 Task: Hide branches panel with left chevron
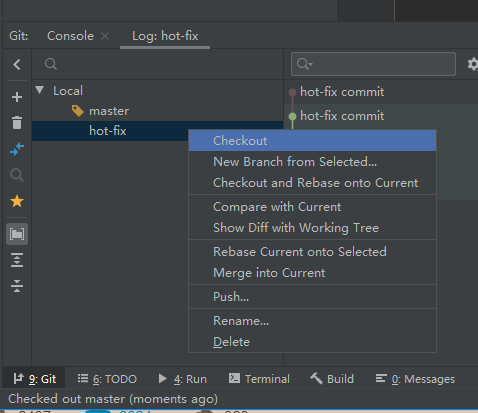[x=17, y=64]
